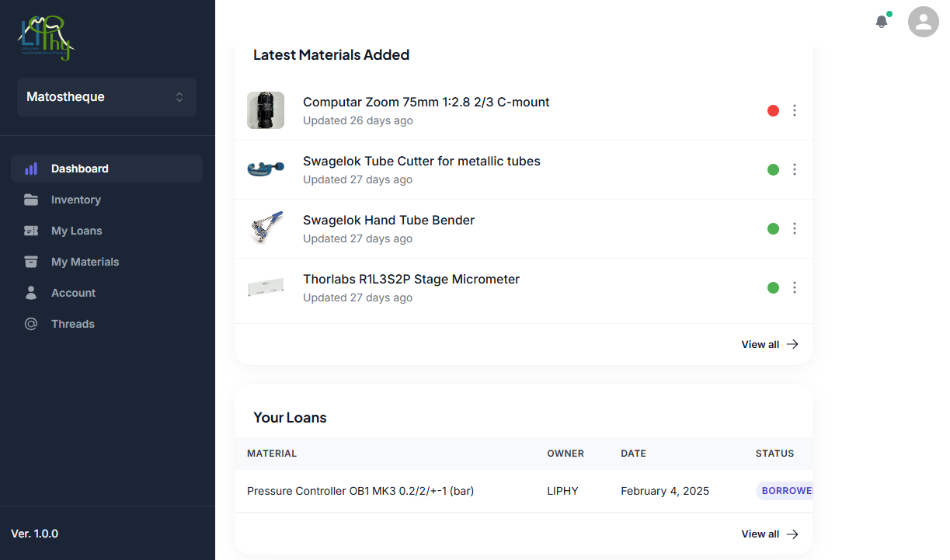Click the Computar Zoom lens thumbnail
Screen dimensions: 950x560
click(x=266, y=110)
